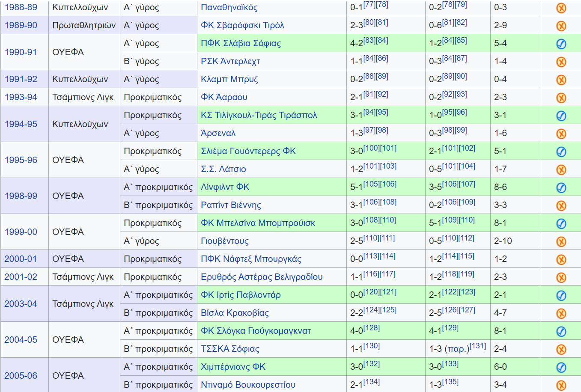
Task: Click citation [131] next to 1-3 (παρ.)
Action: pos(478,346)
